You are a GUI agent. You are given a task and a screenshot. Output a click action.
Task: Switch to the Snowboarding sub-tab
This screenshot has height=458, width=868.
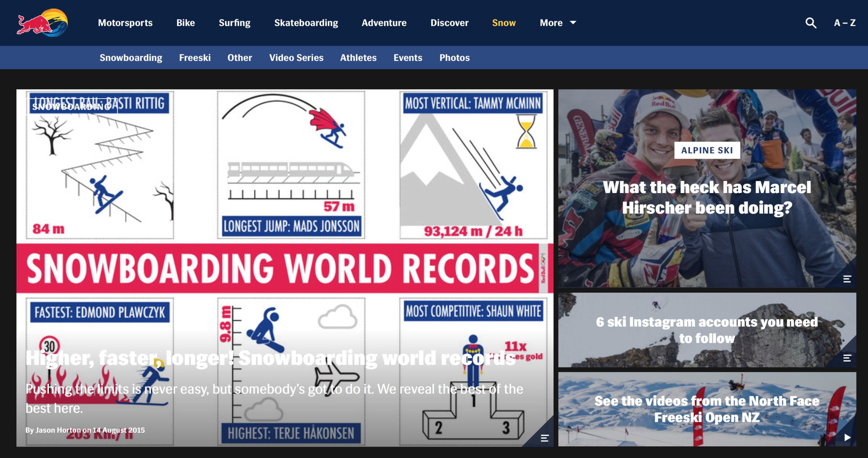pos(131,58)
